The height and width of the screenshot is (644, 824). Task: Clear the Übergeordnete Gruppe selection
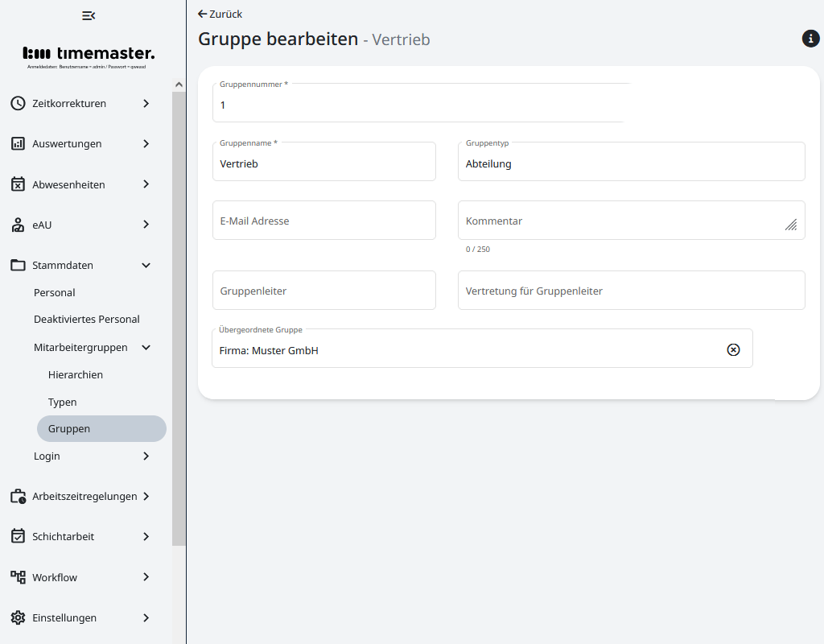click(x=733, y=349)
